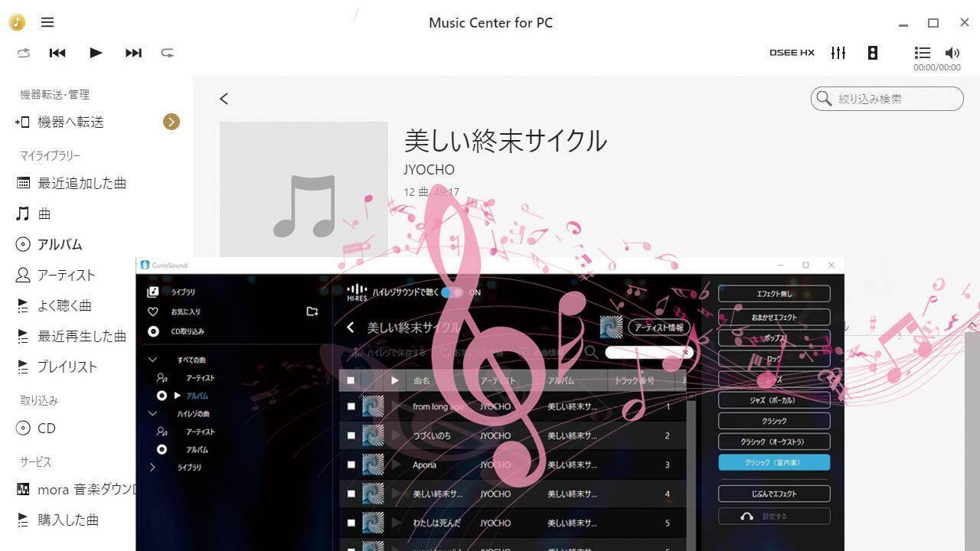Open 最近再生した曲 in the sidebar
This screenshot has height=551, width=980.
coord(82,336)
